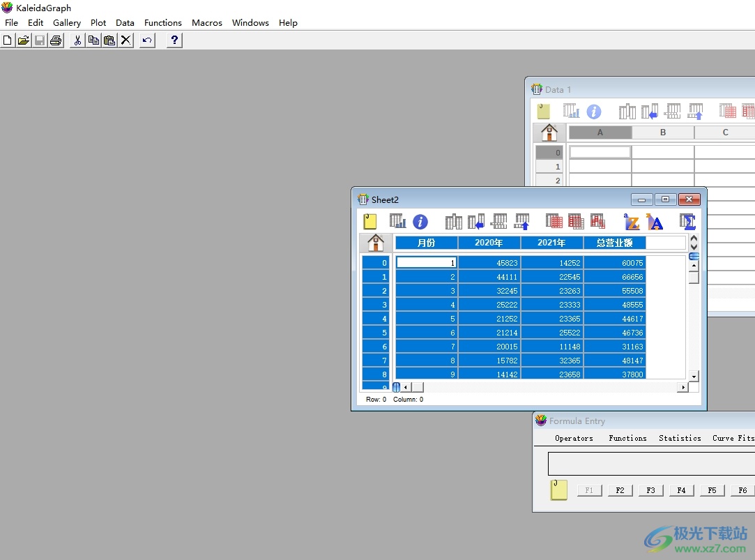Click the formula text input box

651,464
